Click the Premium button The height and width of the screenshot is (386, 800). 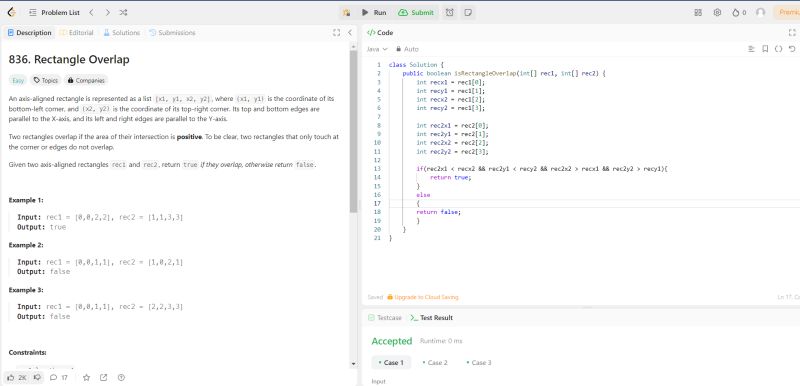click(x=787, y=13)
